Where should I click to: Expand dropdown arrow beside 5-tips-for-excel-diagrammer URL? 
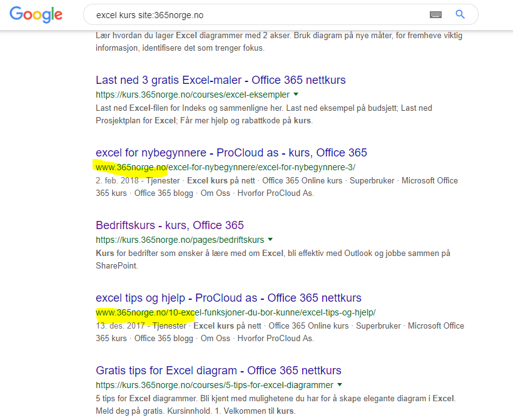click(340, 385)
